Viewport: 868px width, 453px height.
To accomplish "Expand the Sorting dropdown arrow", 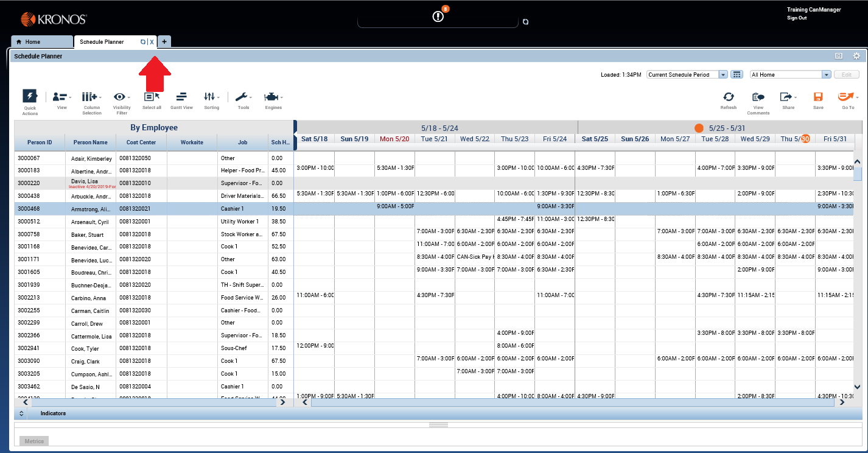I will pos(219,97).
